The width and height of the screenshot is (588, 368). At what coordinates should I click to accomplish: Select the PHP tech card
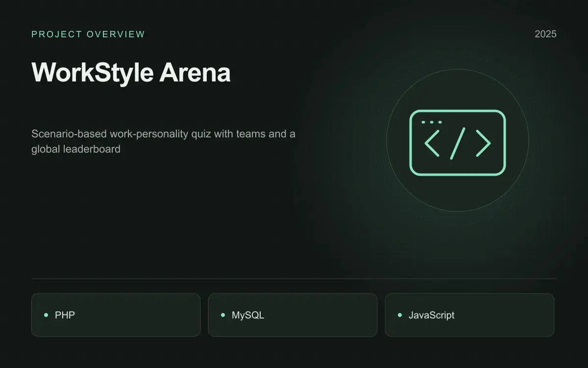tap(116, 315)
